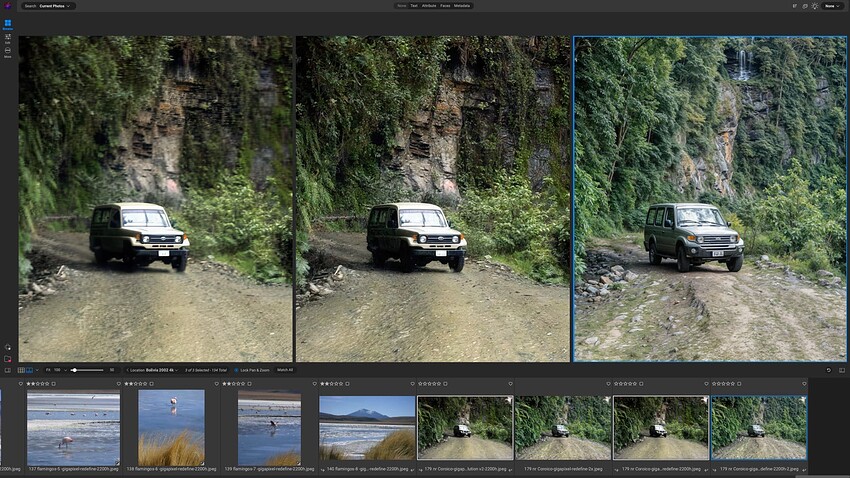850x478 pixels.
Task: Open thumbnail 139 flamingos-7
Action: 269,428
